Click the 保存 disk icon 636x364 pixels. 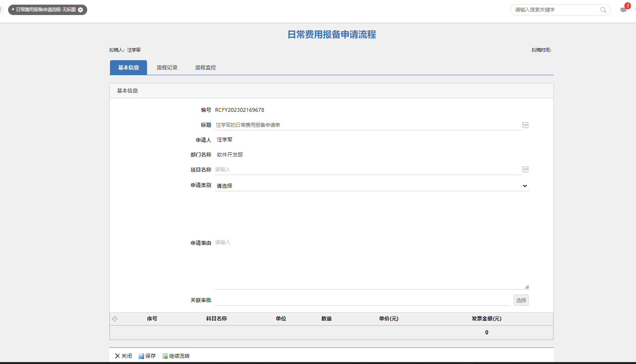point(141,356)
